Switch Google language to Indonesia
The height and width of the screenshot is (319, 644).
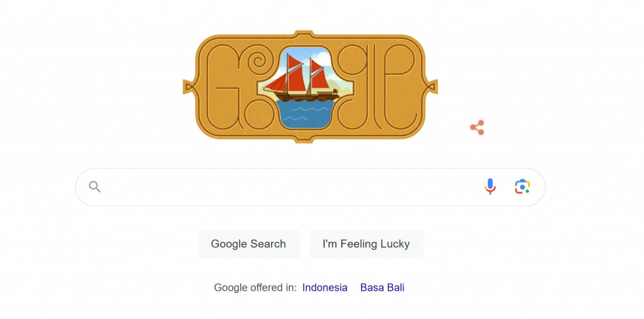(x=325, y=288)
